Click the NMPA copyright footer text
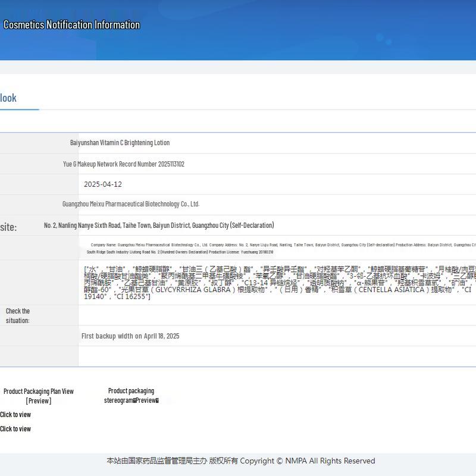 [x=240, y=461]
